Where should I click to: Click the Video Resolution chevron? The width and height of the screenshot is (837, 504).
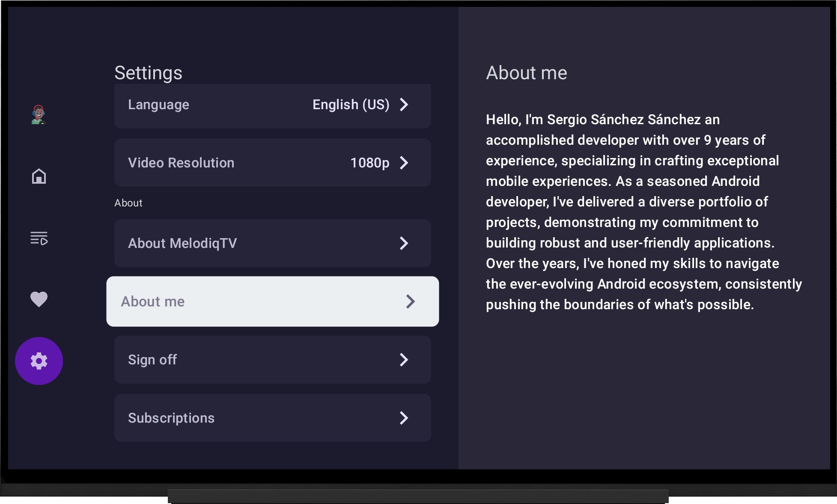coord(404,163)
